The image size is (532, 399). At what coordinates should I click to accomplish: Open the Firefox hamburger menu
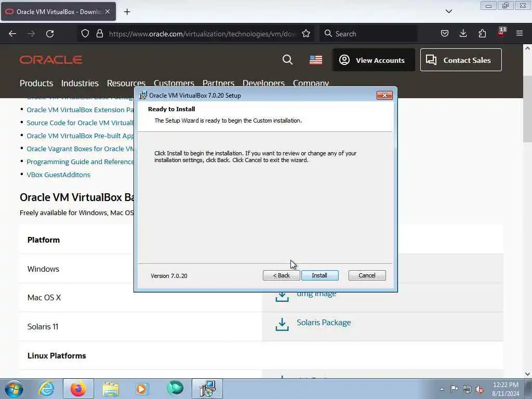click(x=520, y=34)
